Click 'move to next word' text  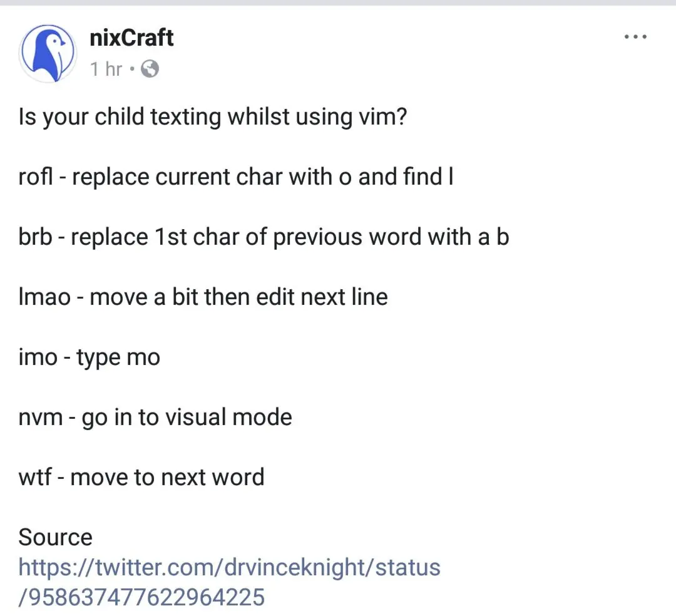(167, 477)
